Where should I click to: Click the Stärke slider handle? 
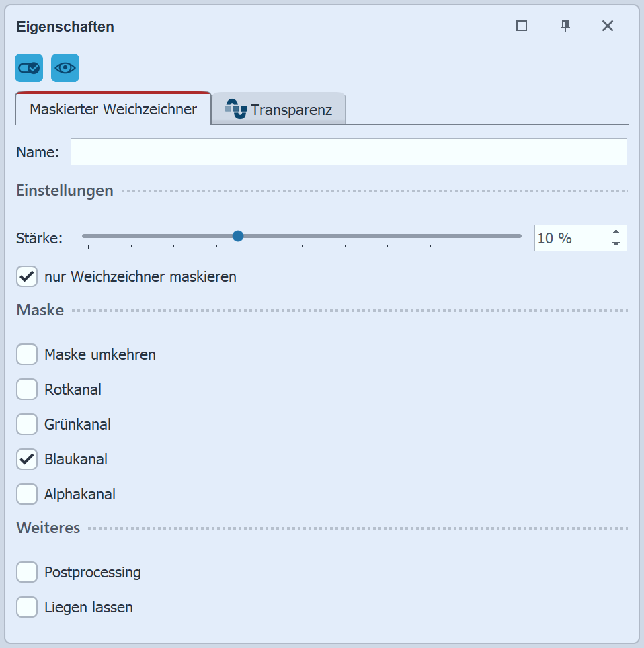coord(237,236)
